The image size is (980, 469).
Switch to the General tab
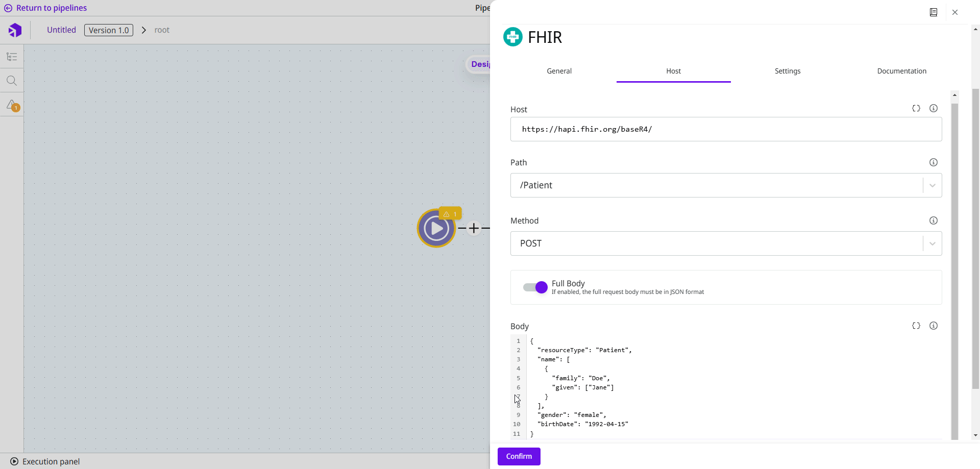coord(559,71)
